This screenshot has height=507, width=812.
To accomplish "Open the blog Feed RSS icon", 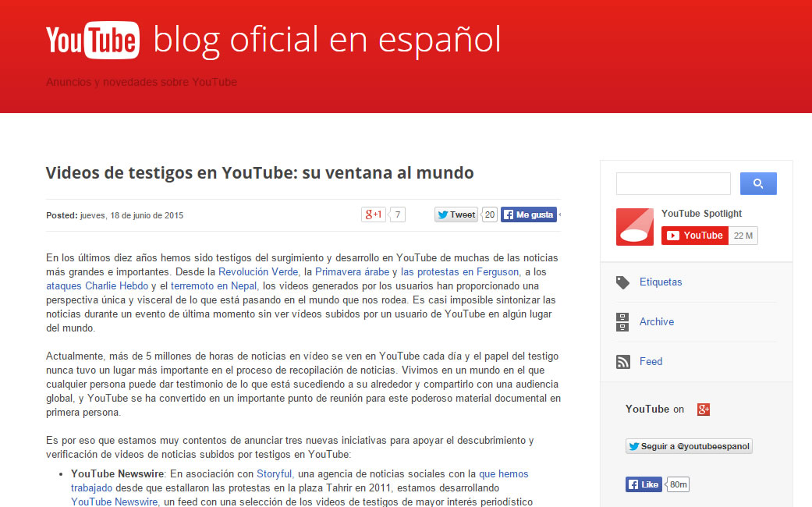I will click(622, 360).
